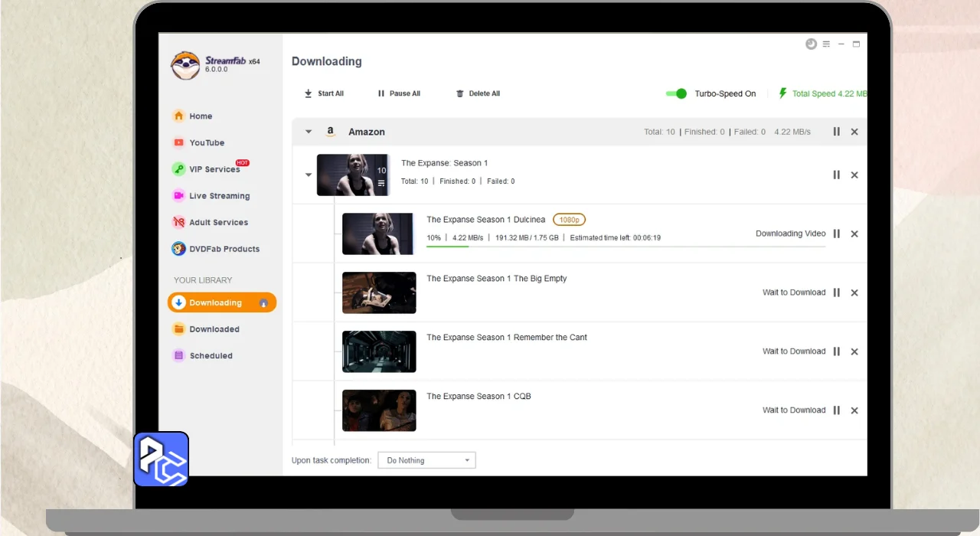Open Adult Services icon
Viewport: 980px width, 536px height.
click(x=178, y=222)
